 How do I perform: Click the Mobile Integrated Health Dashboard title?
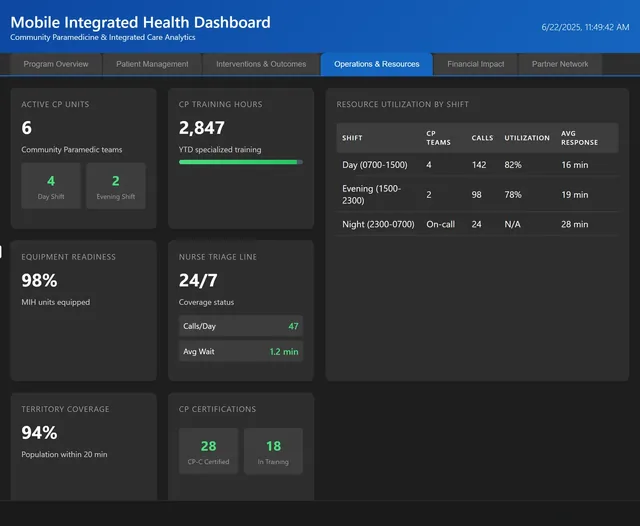click(140, 22)
